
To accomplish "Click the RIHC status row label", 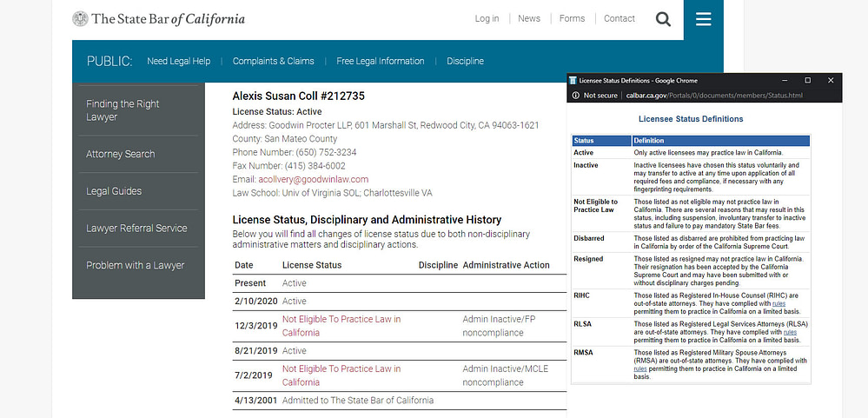I will pyautogui.click(x=582, y=295).
